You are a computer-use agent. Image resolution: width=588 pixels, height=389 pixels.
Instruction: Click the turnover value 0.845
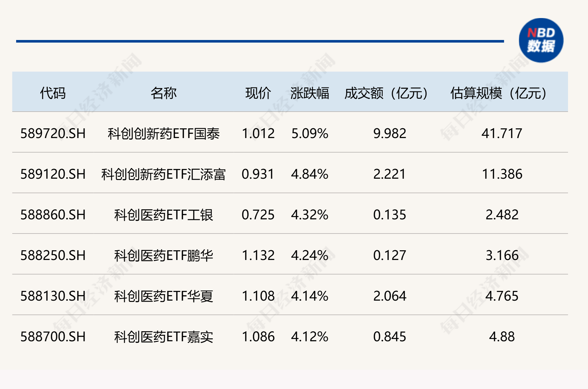(x=390, y=337)
